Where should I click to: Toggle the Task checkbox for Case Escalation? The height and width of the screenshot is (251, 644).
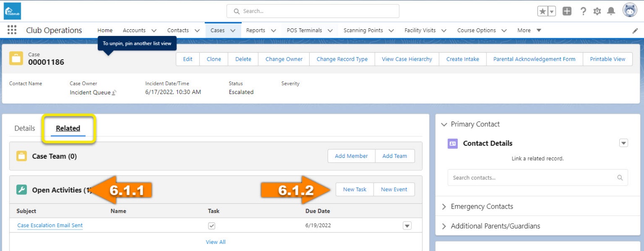(212, 225)
